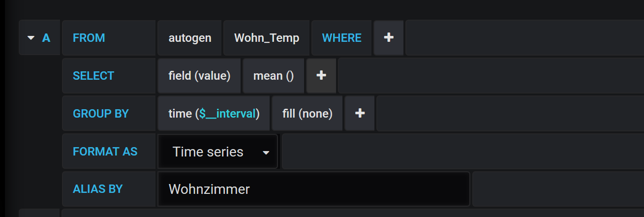Click the plus icon in SELECT row
The height and width of the screenshot is (217, 644).
coord(321,76)
